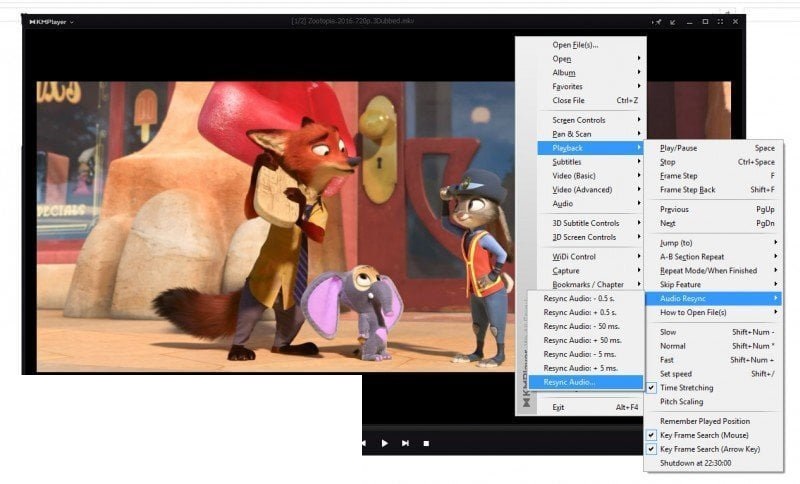Select the highlighted Playback menu entry
This screenshot has width=800, height=484.
[x=591, y=148]
